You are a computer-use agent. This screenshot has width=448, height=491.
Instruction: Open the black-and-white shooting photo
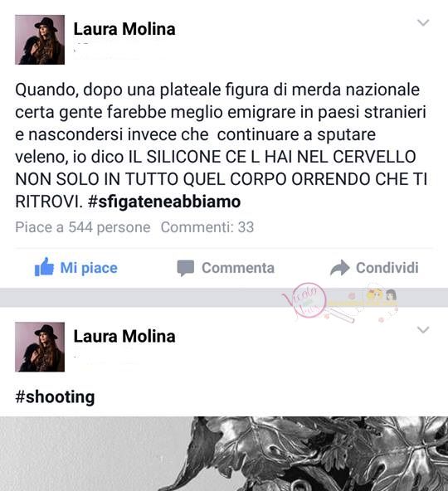[x=224, y=454]
